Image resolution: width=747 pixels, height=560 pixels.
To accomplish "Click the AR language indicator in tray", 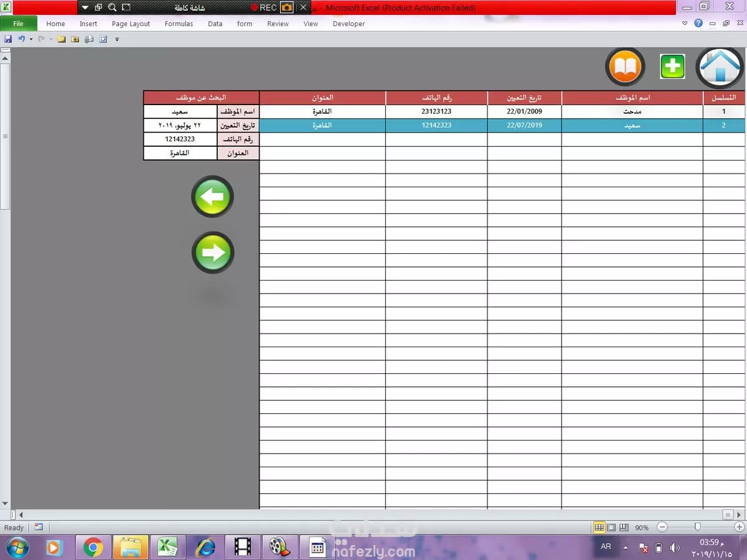I will point(606,547).
